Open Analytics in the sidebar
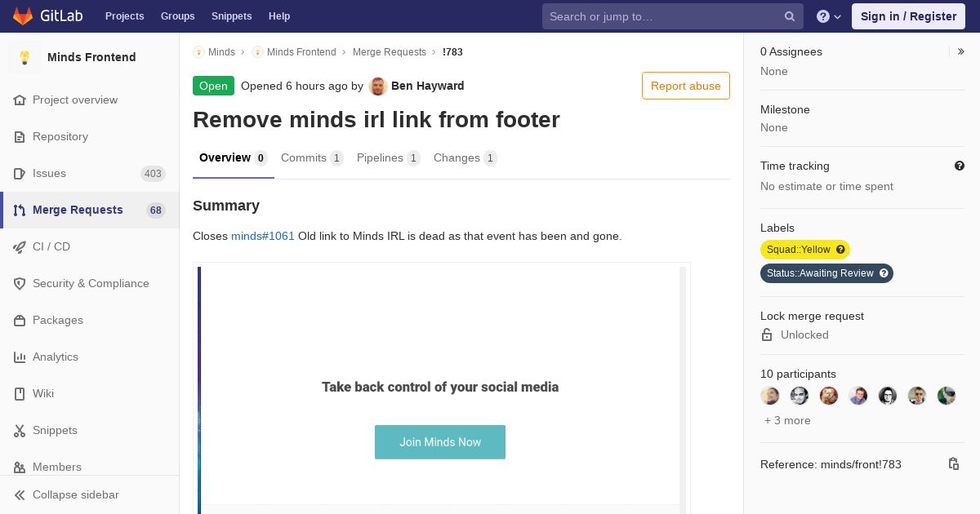 pyautogui.click(x=90, y=357)
